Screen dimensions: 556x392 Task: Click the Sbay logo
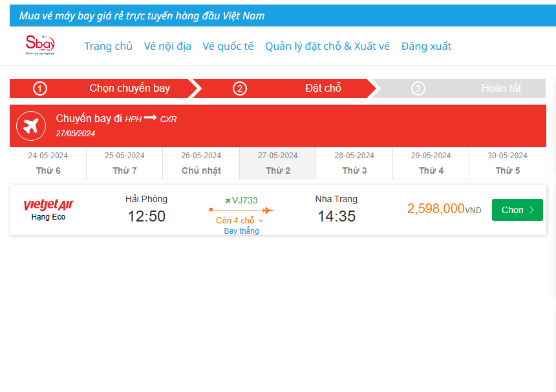(x=40, y=46)
